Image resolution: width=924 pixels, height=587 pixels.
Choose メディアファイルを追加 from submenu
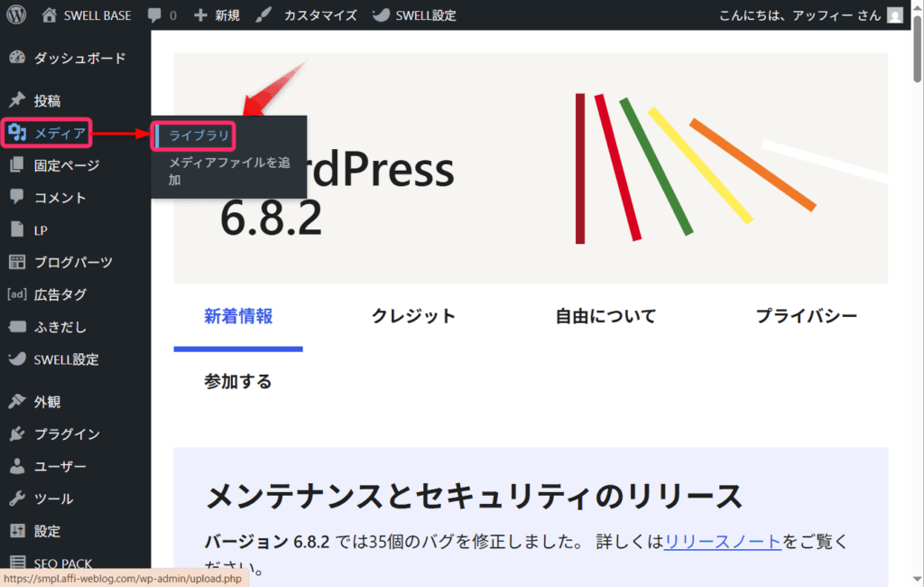tap(229, 171)
